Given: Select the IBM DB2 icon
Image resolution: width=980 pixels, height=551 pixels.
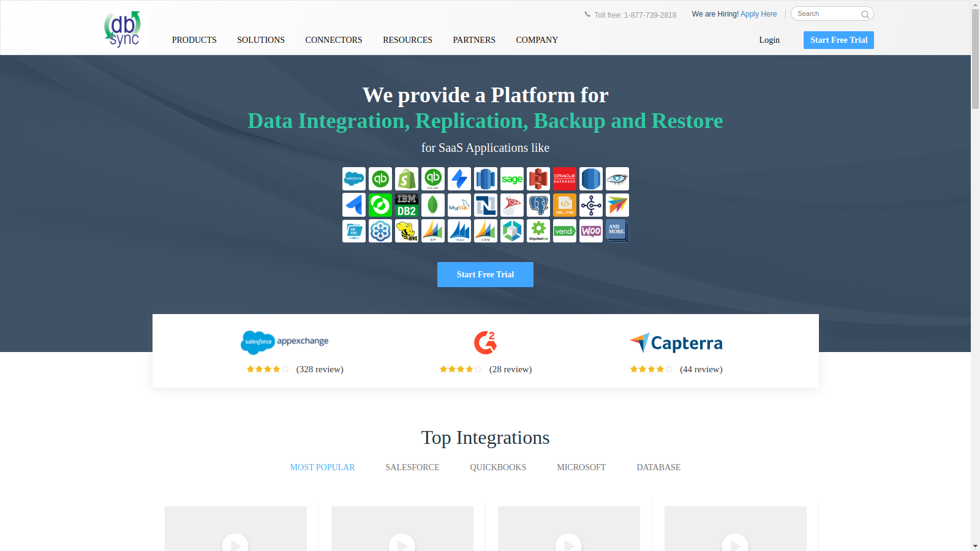Looking at the screenshot, I should point(407,205).
